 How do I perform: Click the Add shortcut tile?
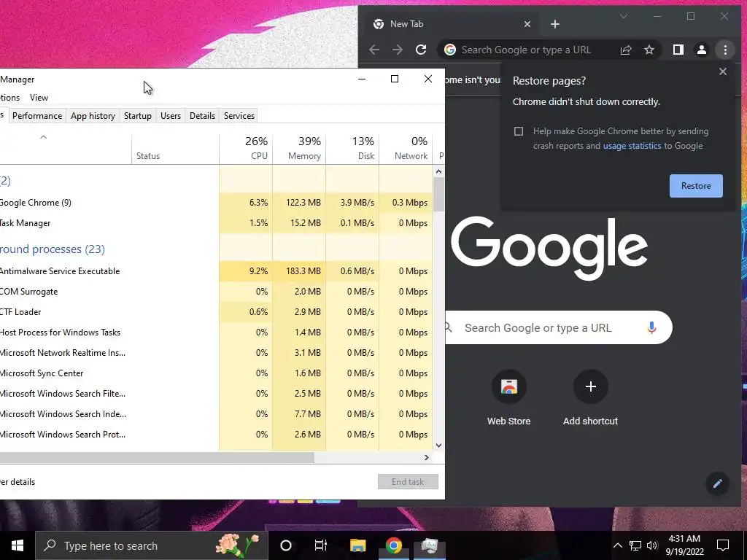[x=591, y=398]
